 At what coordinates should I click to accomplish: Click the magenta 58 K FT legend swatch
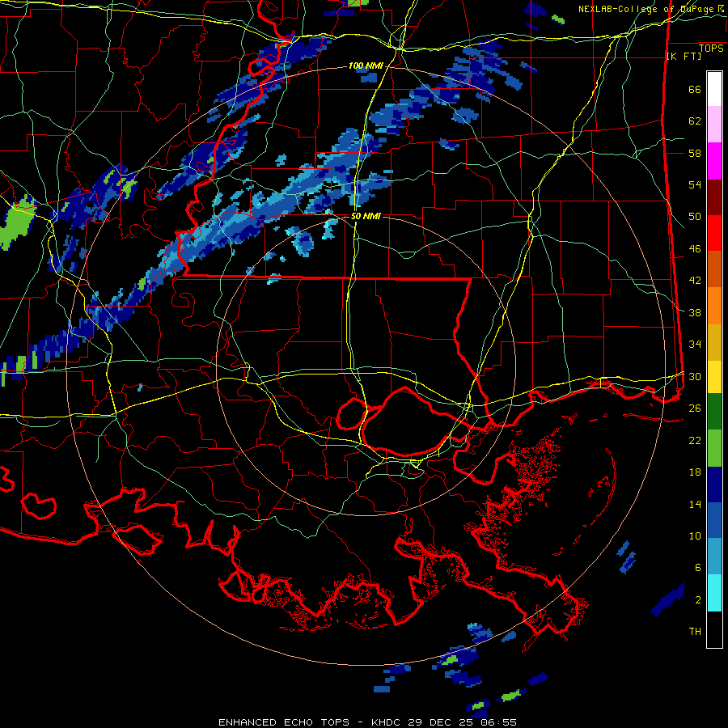714,161
